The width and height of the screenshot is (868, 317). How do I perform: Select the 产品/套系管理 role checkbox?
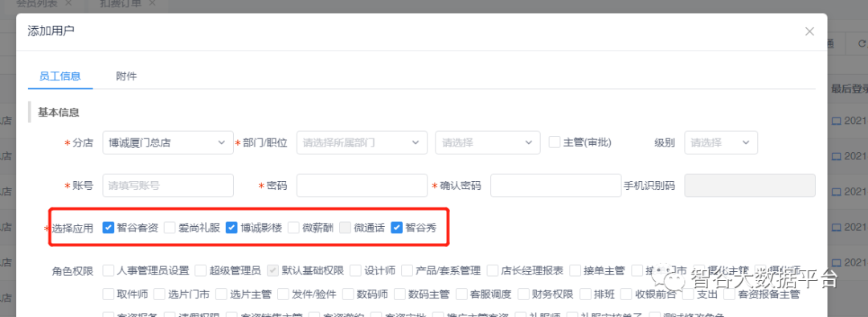pyautogui.click(x=407, y=270)
